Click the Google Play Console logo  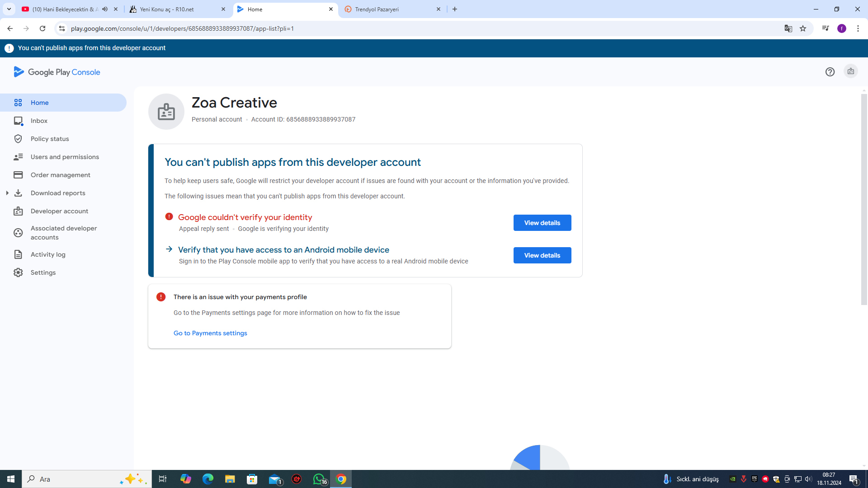57,72
